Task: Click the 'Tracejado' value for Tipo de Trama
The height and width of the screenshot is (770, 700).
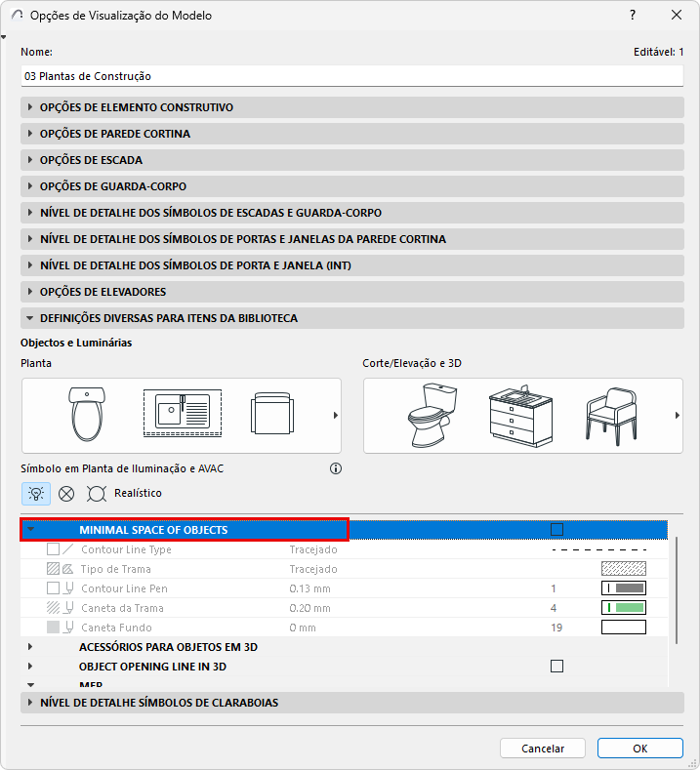Action: tap(313, 569)
